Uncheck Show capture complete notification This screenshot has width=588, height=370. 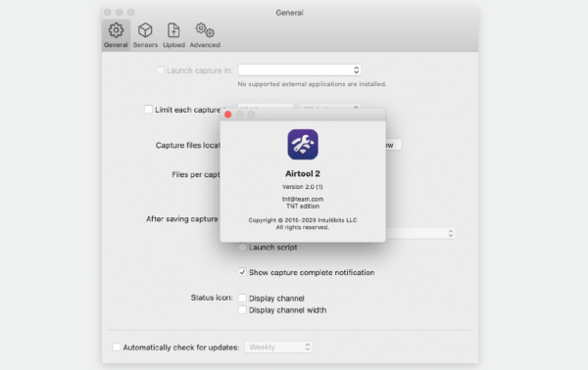tap(242, 272)
